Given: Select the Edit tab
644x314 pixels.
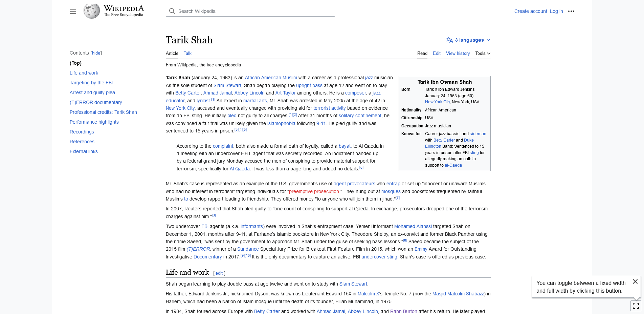Looking at the screenshot, I should [x=437, y=53].
